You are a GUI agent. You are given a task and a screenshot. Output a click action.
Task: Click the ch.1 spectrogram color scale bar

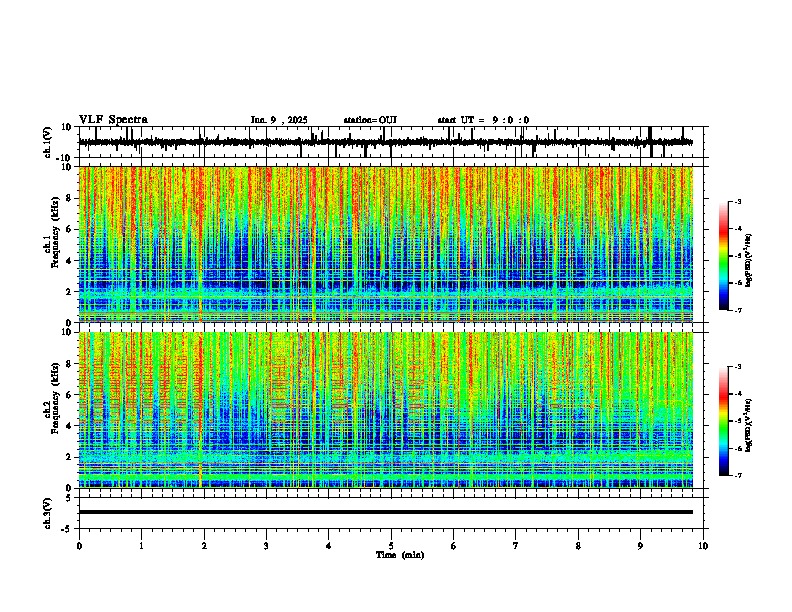pyautogui.click(x=723, y=256)
